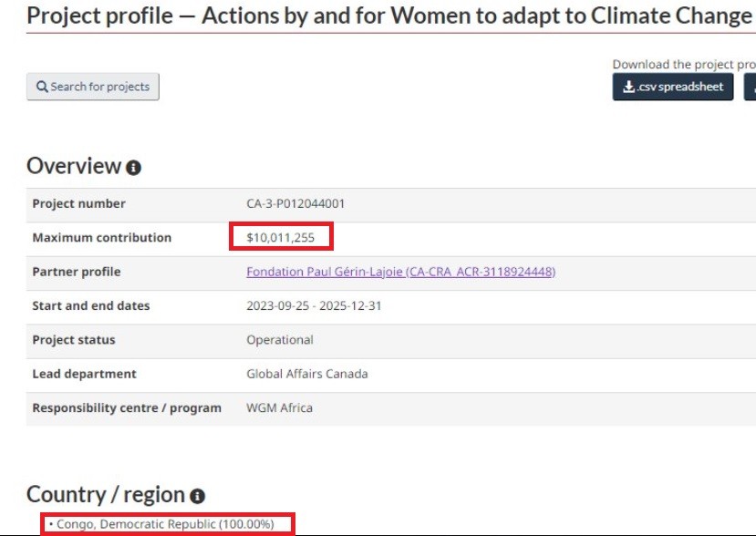Click the project number CA-3-P012044001
The width and height of the screenshot is (756, 536).
point(295,203)
